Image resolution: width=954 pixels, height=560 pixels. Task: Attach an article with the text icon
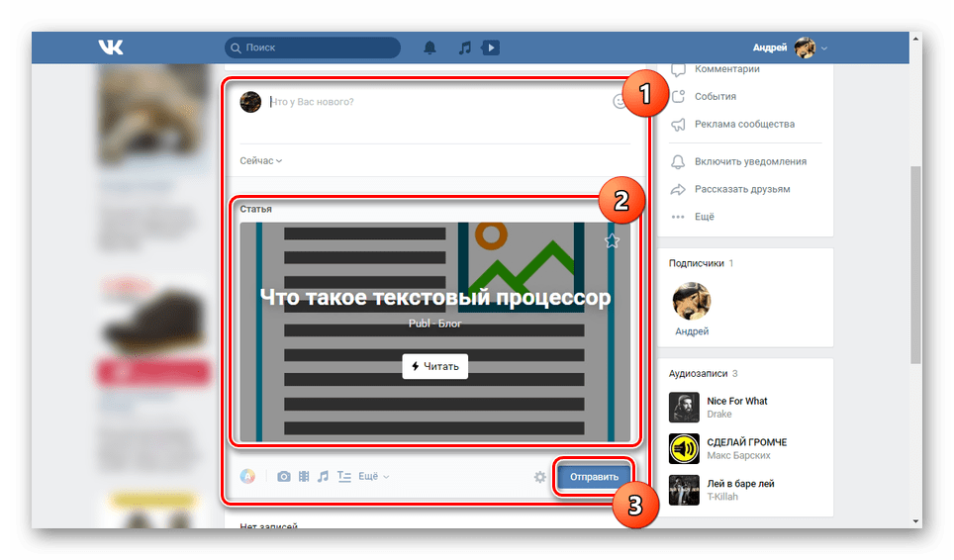[x=344, y=476]
